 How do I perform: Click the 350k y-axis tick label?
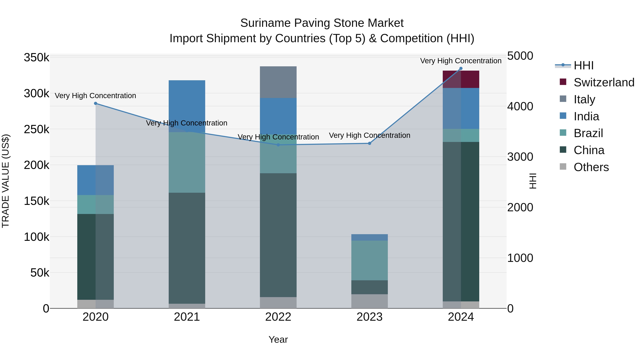pos(36,57)
